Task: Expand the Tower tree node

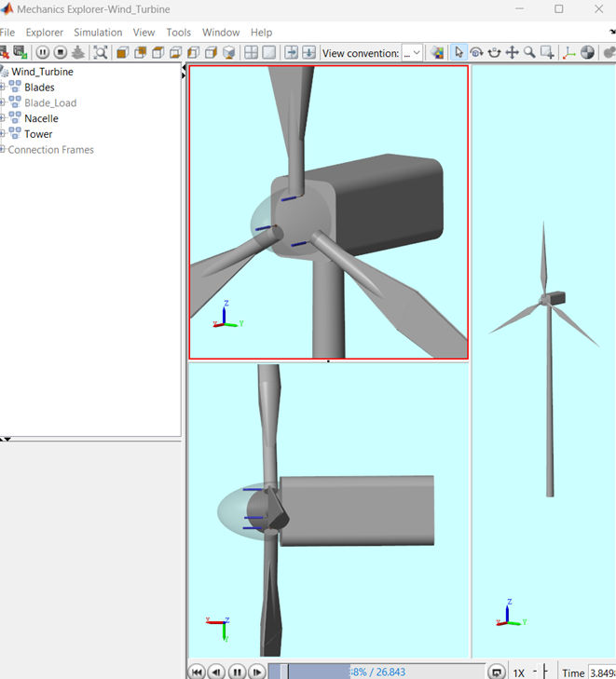Action: click(3, 134)
